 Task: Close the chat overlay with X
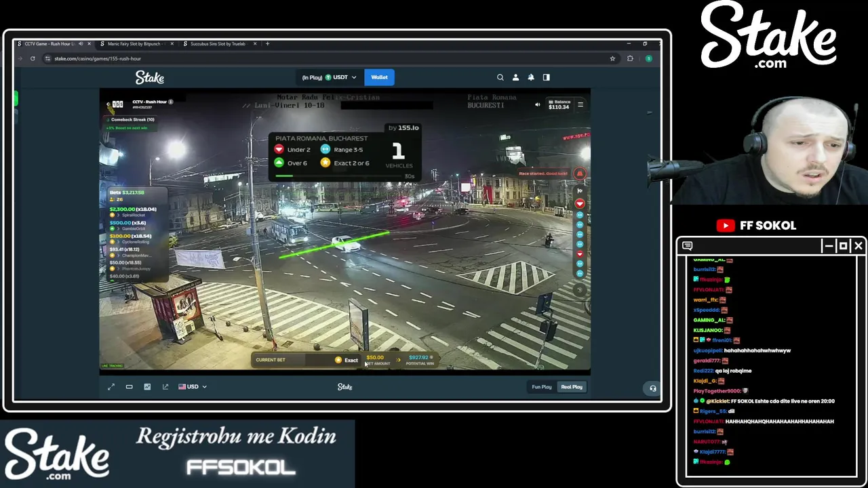pos(859,246)
